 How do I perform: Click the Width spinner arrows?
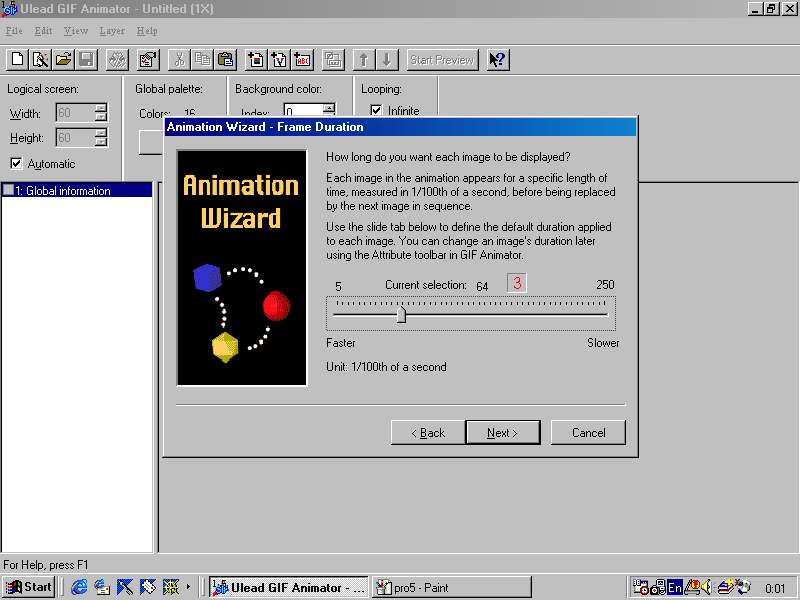click(x=100, y=114)
